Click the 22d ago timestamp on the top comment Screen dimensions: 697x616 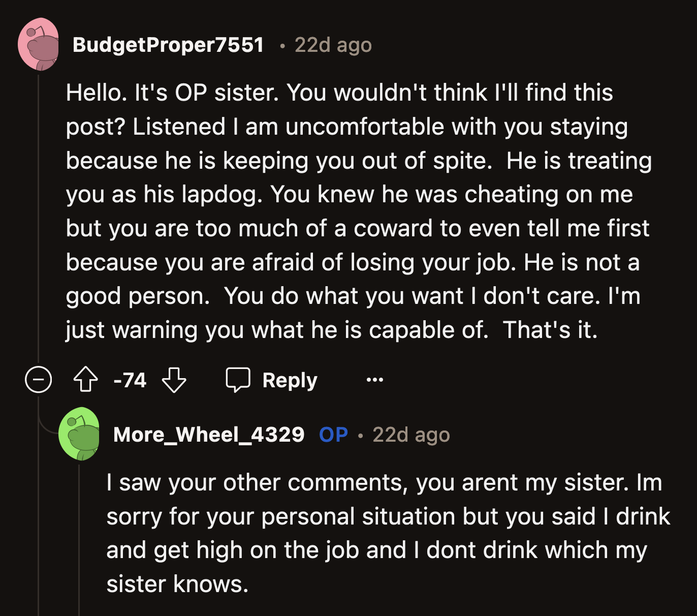click(332, 45)
